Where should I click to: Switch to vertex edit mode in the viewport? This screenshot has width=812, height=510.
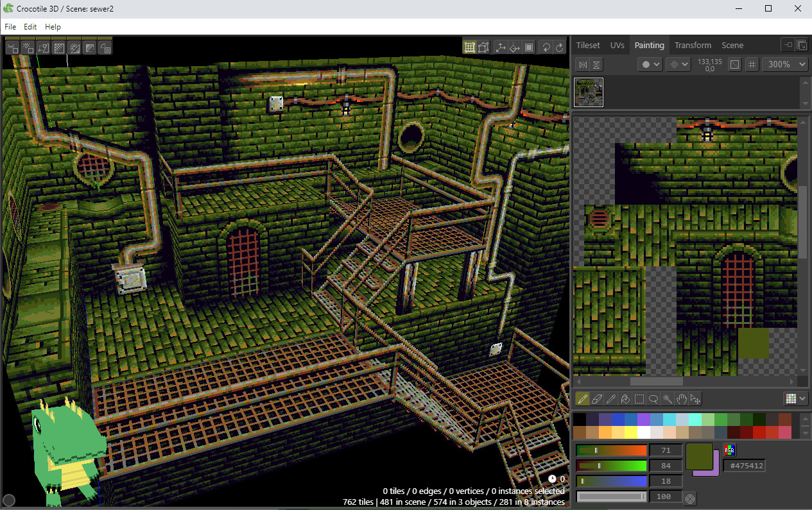483,47
